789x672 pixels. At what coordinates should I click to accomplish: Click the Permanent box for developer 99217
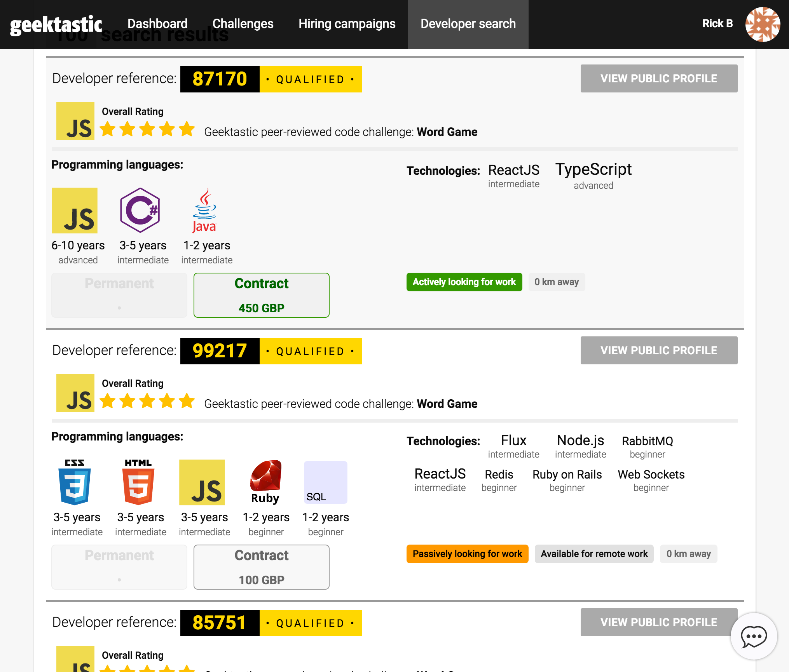[119, 567]
